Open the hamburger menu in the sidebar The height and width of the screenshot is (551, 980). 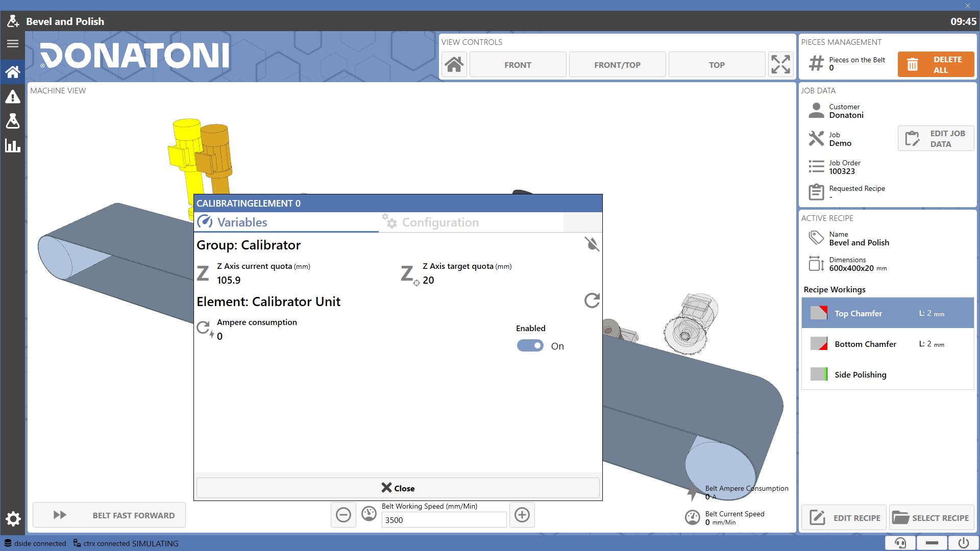pos(13,44)
